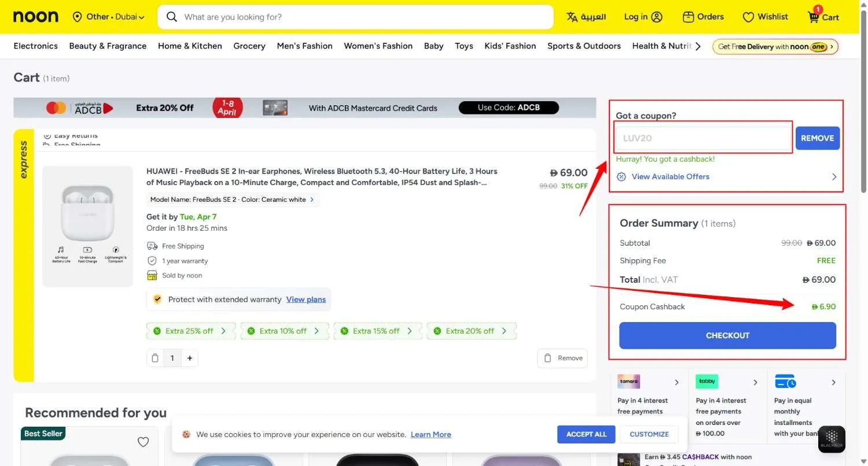The width and height of the screenshot is (868, 466).
Task: Click the Free Shipping truck icon
Action: click(152, 246)
